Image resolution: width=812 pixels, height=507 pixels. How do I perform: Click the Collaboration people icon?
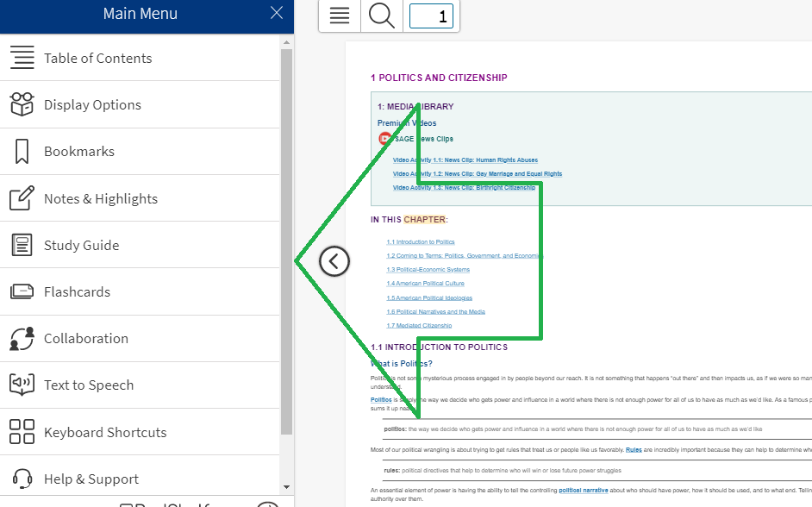[22, 338]
